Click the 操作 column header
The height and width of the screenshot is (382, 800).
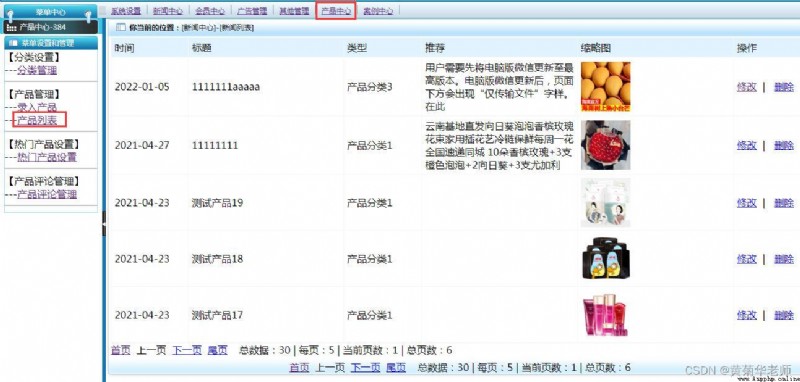[747, 48]
